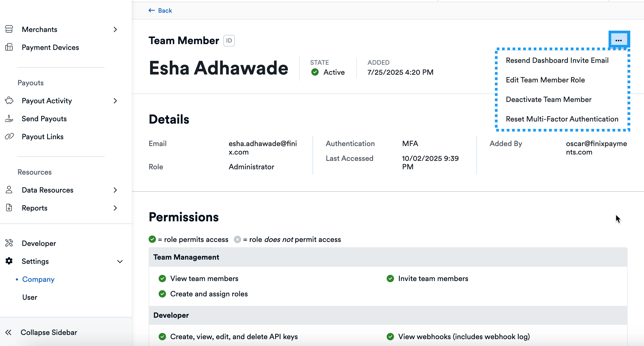Click the Merchants storefront icon
The image size is (644, 346).
[x=9, y=29]
